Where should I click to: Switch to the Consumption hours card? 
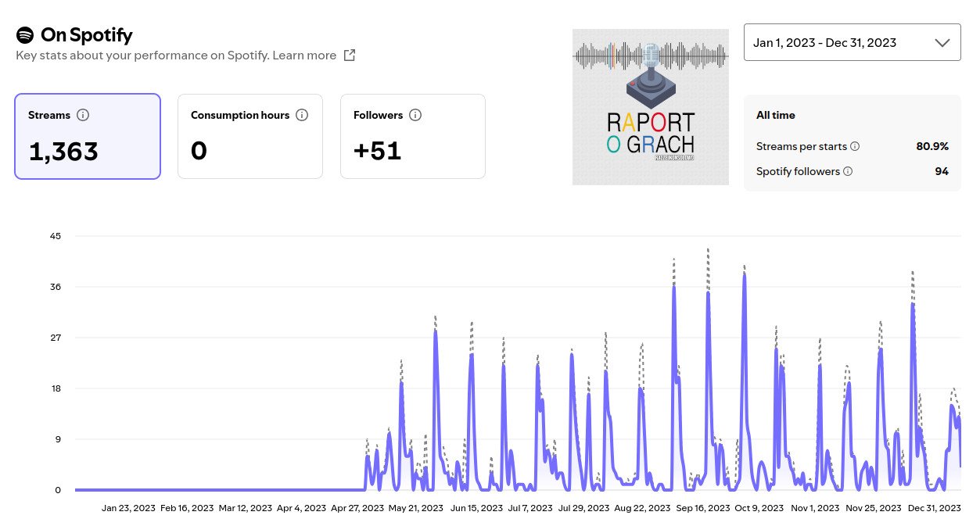pyautogui.click(x=250, y=137)
